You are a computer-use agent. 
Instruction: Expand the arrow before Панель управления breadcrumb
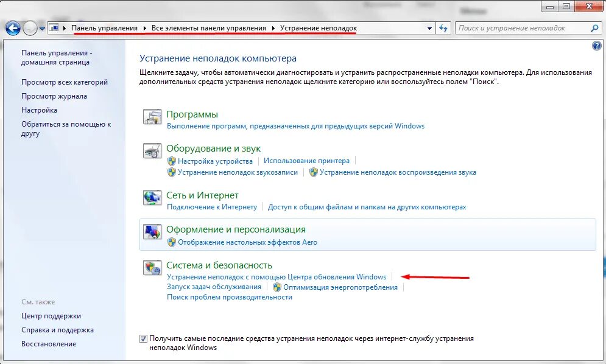[x=65, y=28]
